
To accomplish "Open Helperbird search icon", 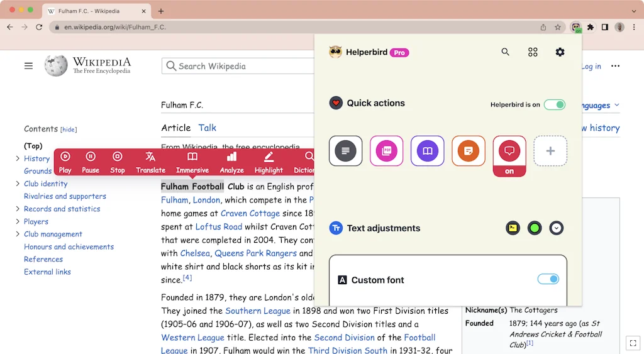I will (x=505, y=52).
